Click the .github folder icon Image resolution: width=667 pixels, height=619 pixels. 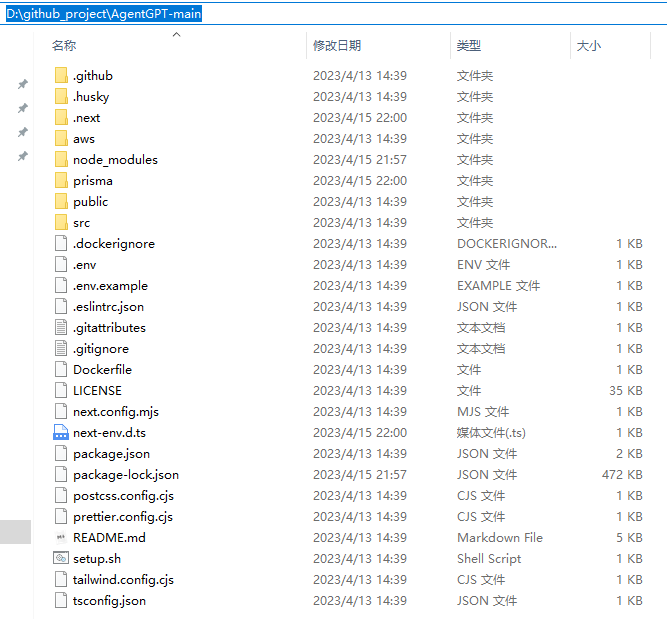point(61,75)
